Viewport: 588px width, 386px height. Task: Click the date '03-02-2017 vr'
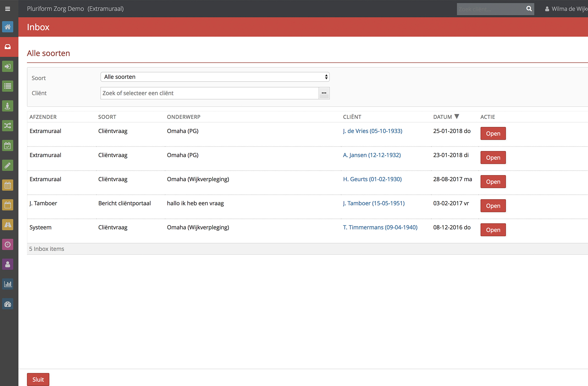451,203
